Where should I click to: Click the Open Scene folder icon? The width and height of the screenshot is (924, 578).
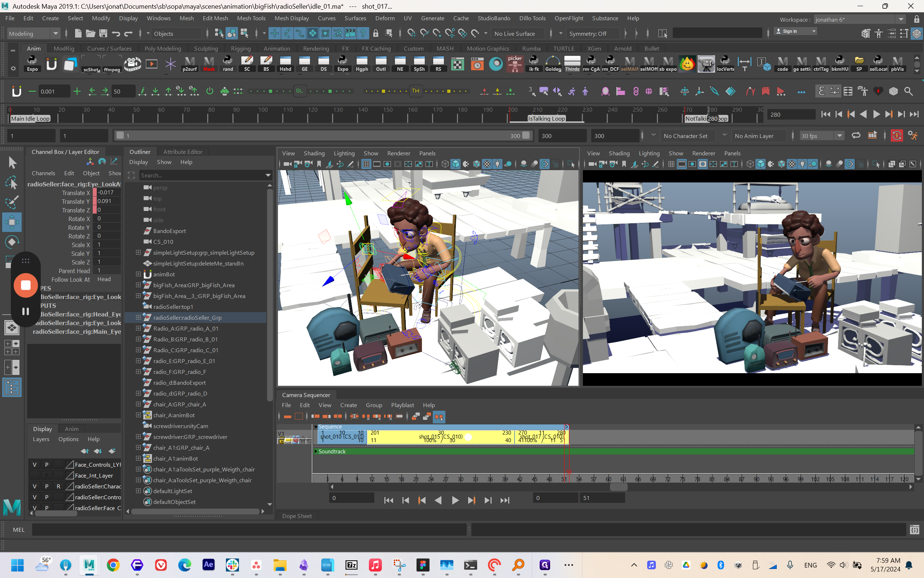point(91,33)
